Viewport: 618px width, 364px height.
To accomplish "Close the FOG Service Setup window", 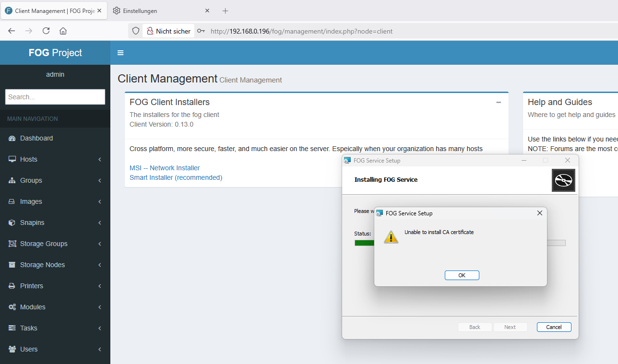I will pos(568,160).
